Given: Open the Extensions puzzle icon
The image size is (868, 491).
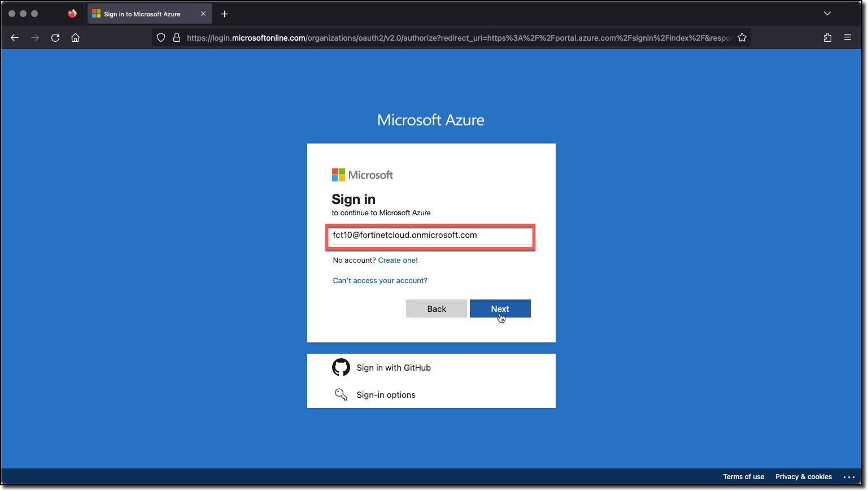Looking at the screenshot, I should [827, 38].
